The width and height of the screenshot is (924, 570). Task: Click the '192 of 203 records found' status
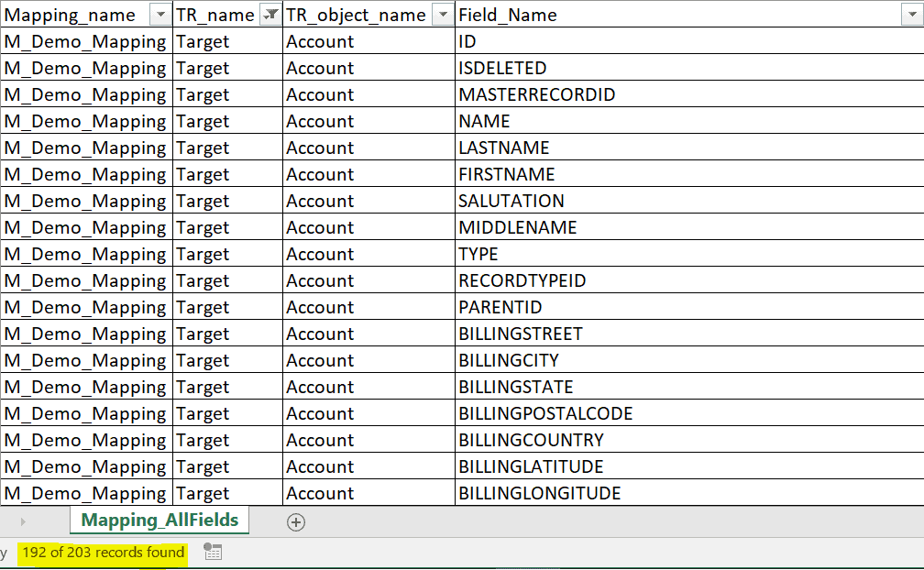pyautogui.click(x=103, y=553)
